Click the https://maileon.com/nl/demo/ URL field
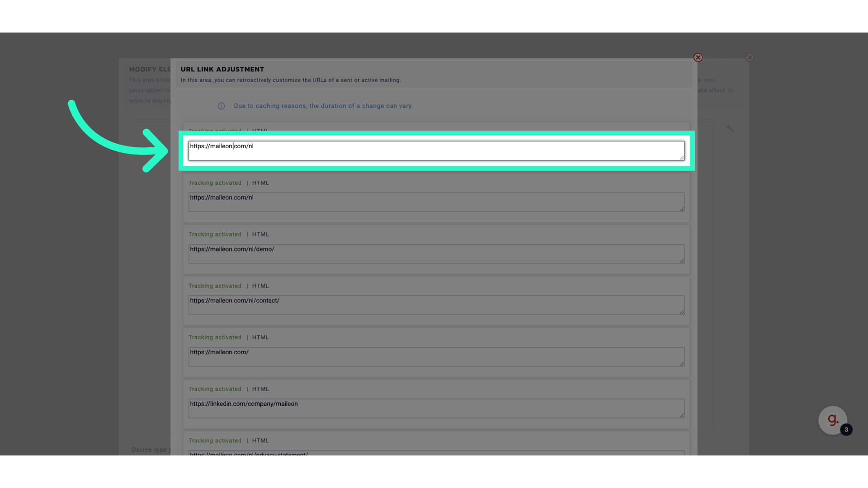This screenshot has height=488, width=868. [x=436, y=253]
